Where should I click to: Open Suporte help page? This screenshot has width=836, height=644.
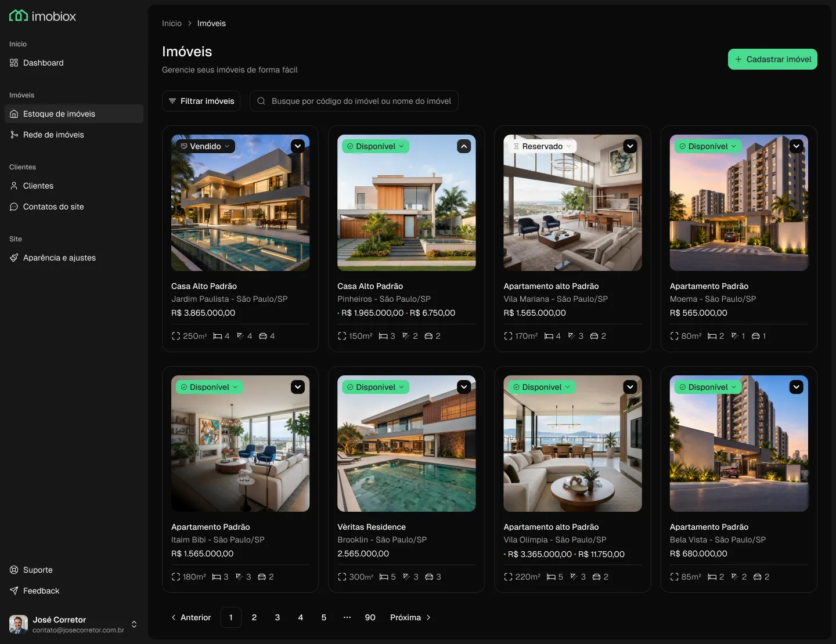click(x=74, y=570)
